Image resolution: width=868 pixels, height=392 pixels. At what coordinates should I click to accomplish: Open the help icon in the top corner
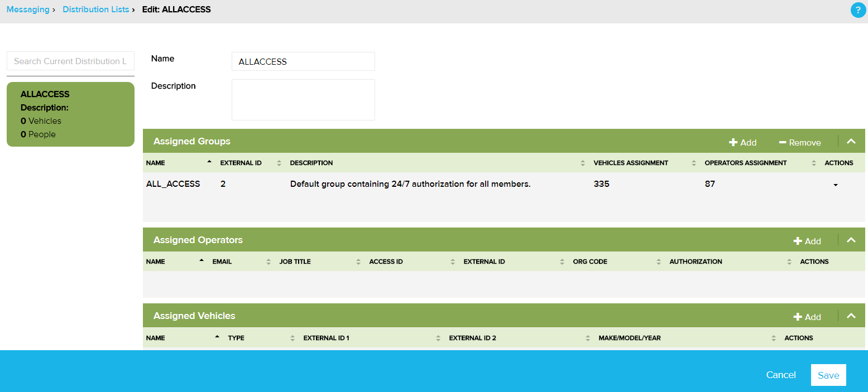click(x=858, y=10)
